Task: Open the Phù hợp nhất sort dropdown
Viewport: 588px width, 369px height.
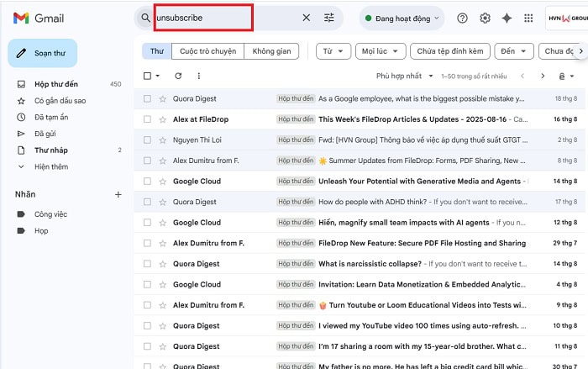Action: 404,76
